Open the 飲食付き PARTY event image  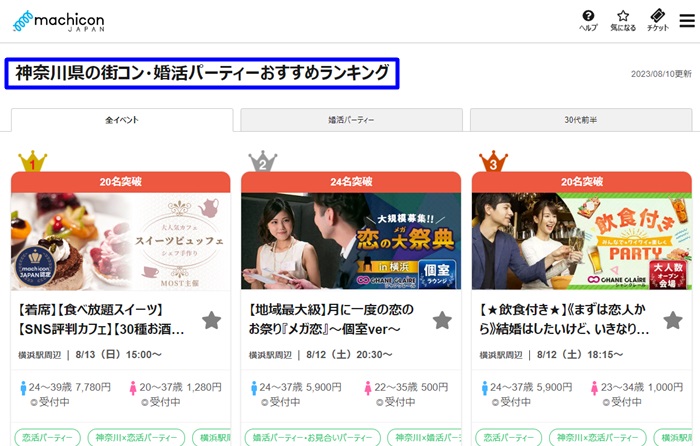coord(582,241)
